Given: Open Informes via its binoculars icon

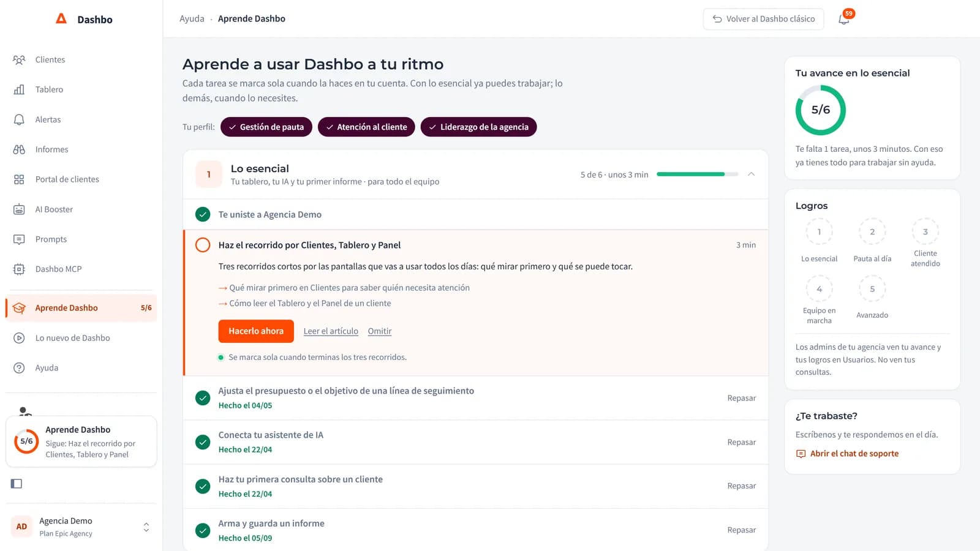Looking at the screenshot, I should point(19,149).
